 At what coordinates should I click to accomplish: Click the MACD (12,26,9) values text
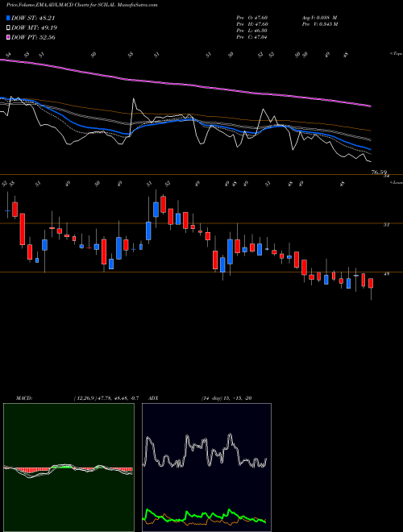106,398
